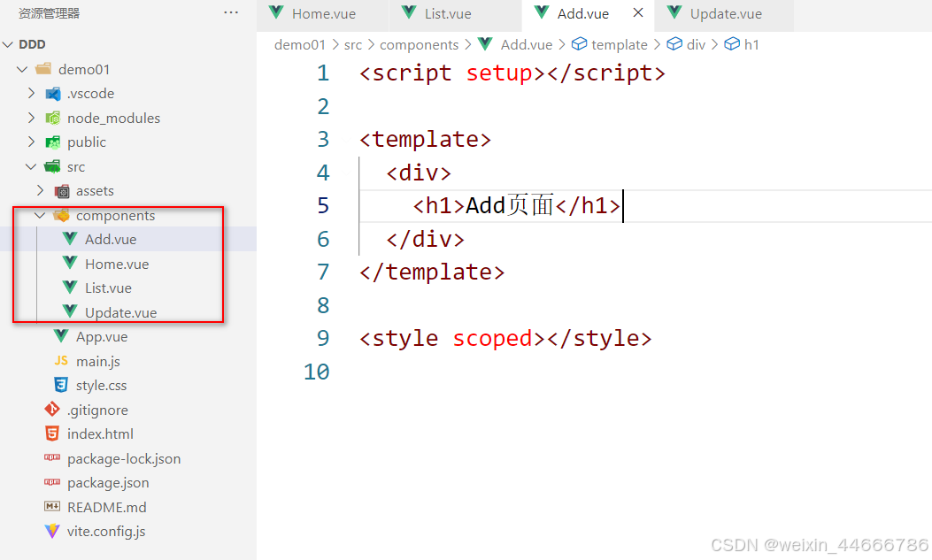The height and width of the screenshot is (560, 932).
Task: Click the HTML5 icon beside index.html
Action: [x=52, y=433]
